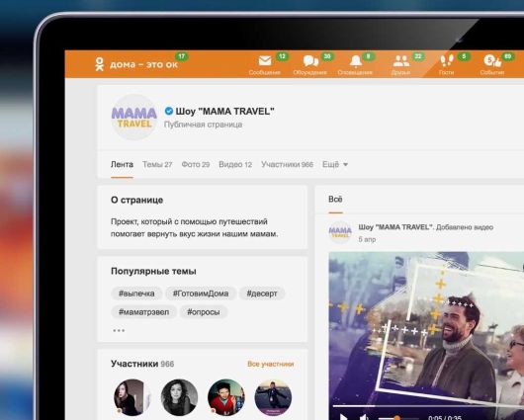Open the Оповещения bell icon
This screenshot has height=420, width=524.
click(356, 61)
